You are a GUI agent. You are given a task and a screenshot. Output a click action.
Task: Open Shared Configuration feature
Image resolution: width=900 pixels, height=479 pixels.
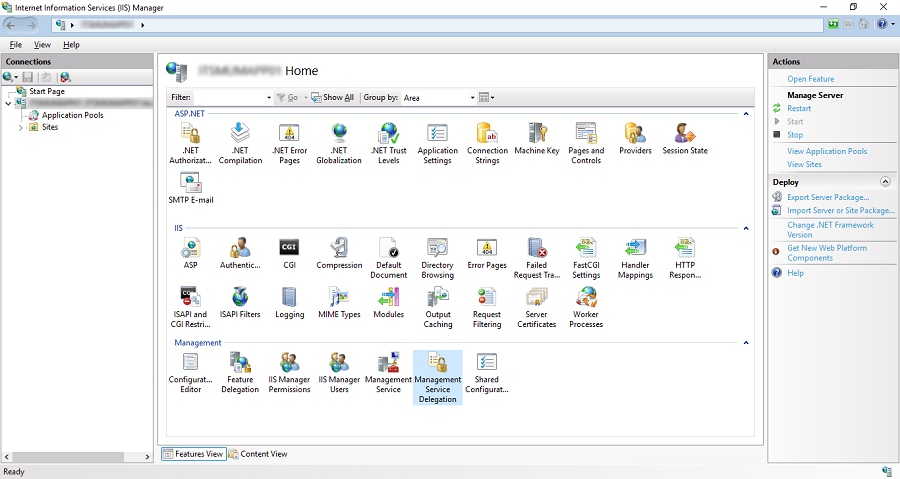click(x=487, y=372)
